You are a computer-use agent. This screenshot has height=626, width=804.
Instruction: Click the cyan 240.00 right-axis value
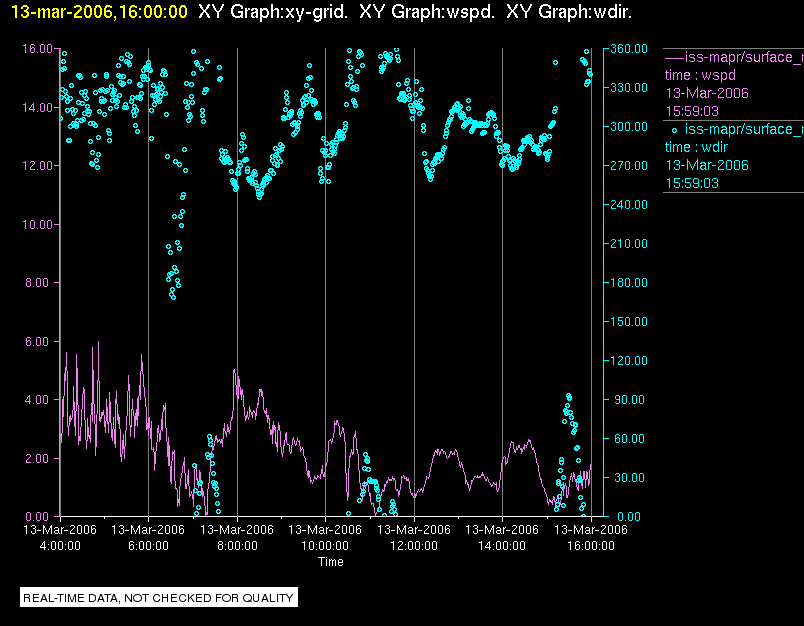(629, 205)
